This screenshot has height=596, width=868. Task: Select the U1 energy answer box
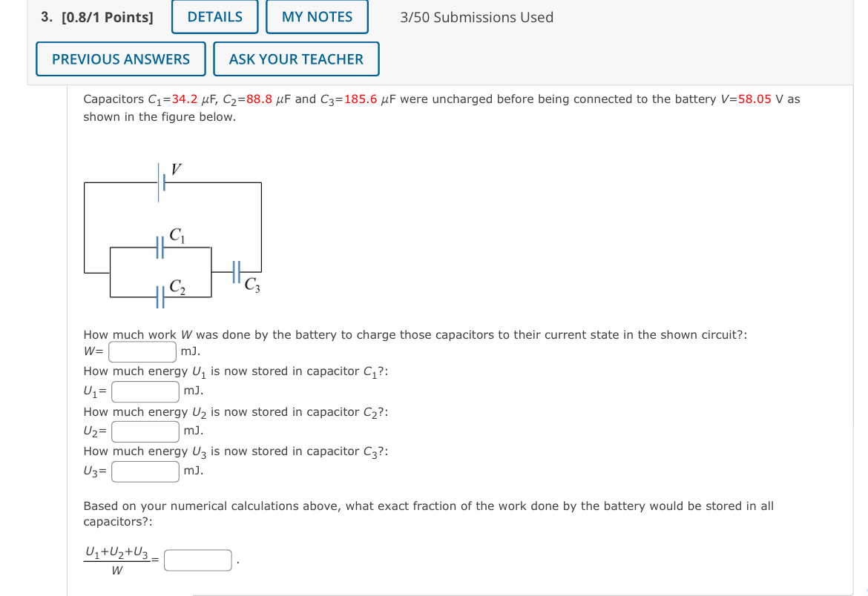click(x=145, y=390)
